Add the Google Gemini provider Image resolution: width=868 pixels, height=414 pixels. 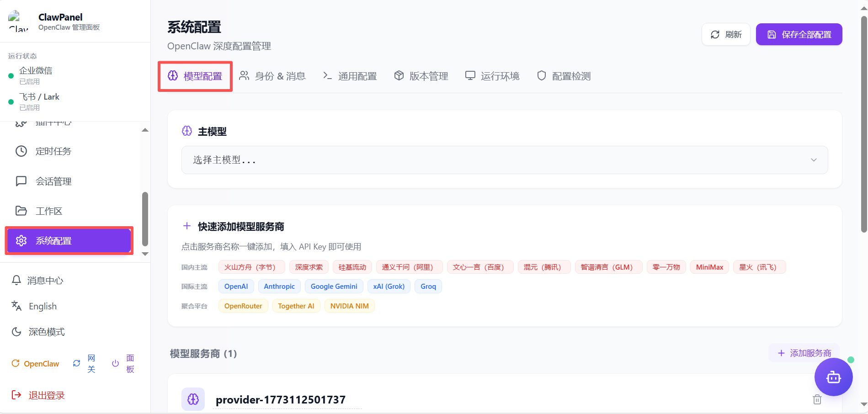pyautogui.click(x=334, y=287)
